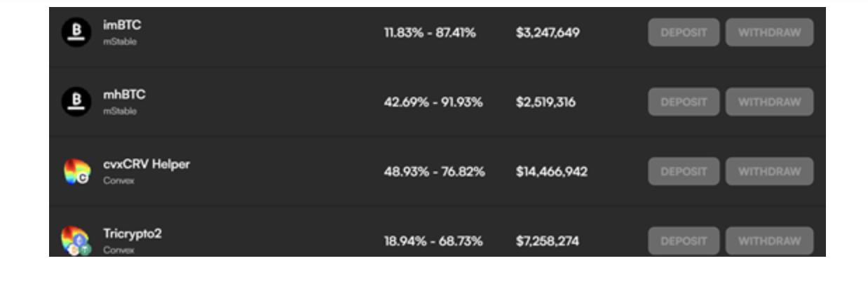
Task: Hit Deposit on cvxCRV Helper row
Action: (x=684, y=172)
